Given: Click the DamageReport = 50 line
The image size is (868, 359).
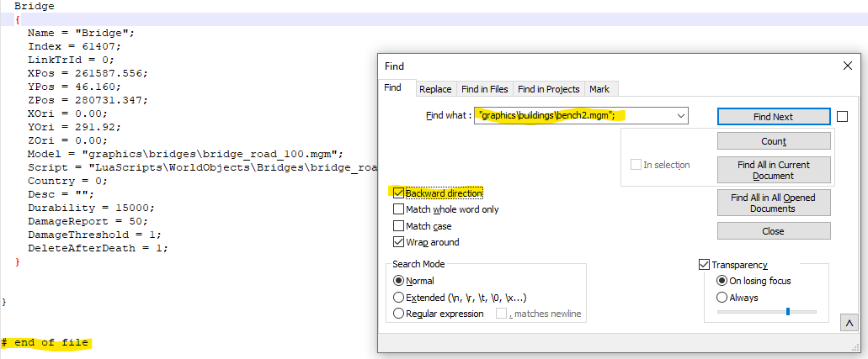Looking at the screenshot, I should (x=88, y=221).
